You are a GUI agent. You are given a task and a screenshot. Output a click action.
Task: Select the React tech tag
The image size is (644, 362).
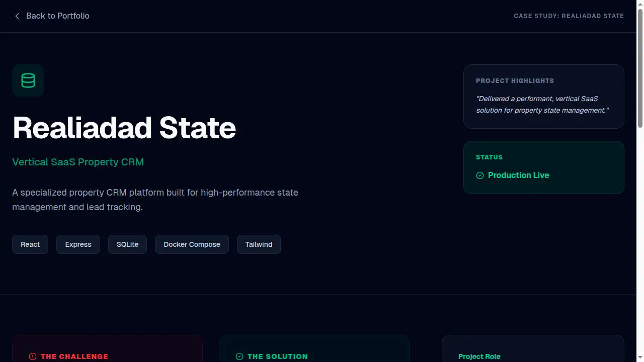[x=30, y=244]
